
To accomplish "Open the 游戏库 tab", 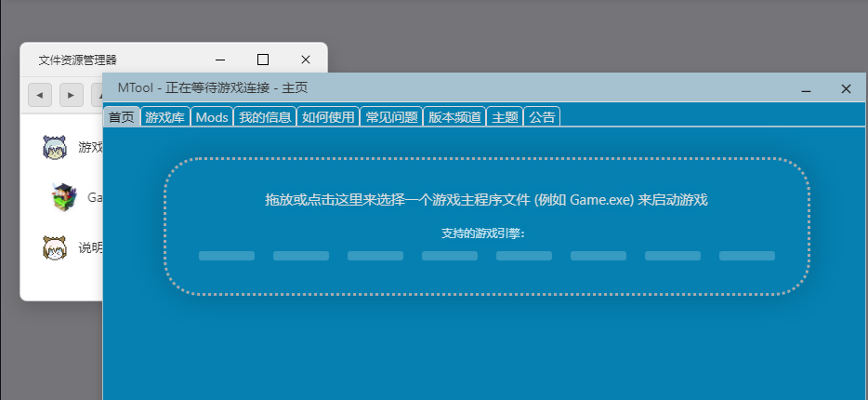I will [165, 117].
